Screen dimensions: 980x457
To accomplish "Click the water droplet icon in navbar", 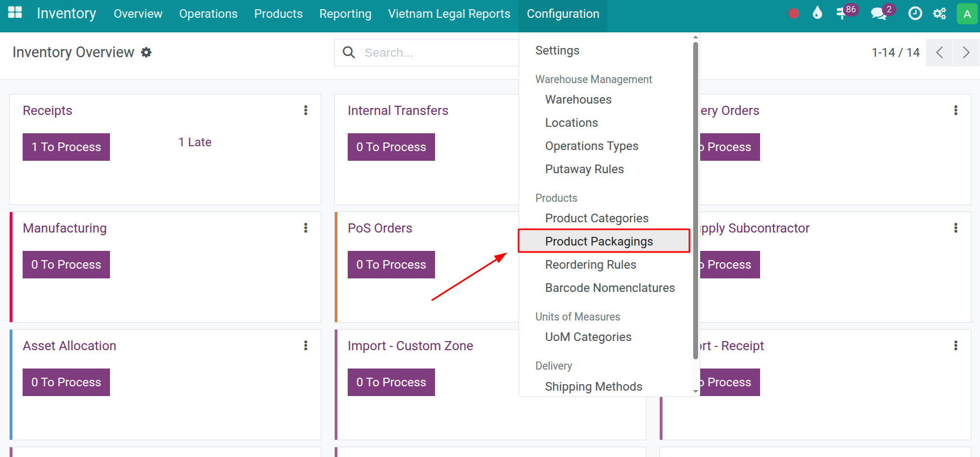I will coord(817,13).
